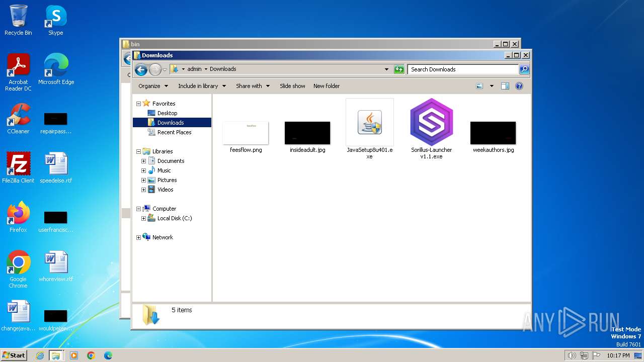644x362 pixels.
Task: Click the search magnifier button
Action: point(524,69)
